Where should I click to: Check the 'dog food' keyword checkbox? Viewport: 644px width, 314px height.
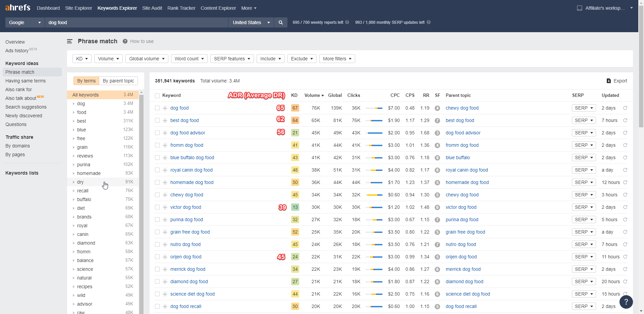(x=157, y=108)
